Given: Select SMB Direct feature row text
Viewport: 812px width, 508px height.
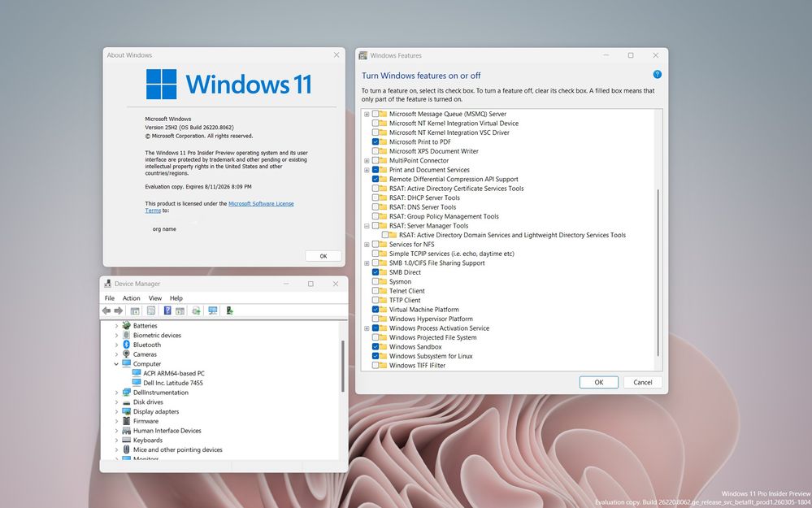Looking at the screenshot, I should pyautogui.click(x=405, y=272).
